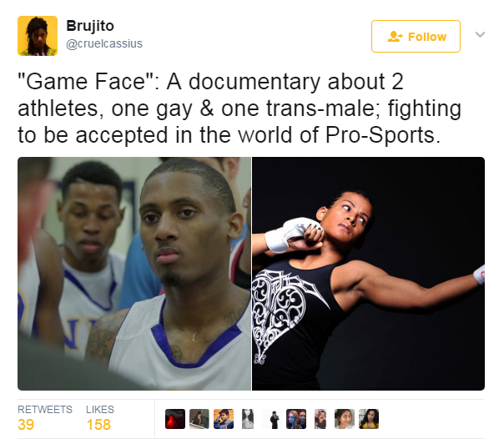Open the third liker avatar with orange background
The width and height of the screenshot is (504, 439).
tap(224, 419)
